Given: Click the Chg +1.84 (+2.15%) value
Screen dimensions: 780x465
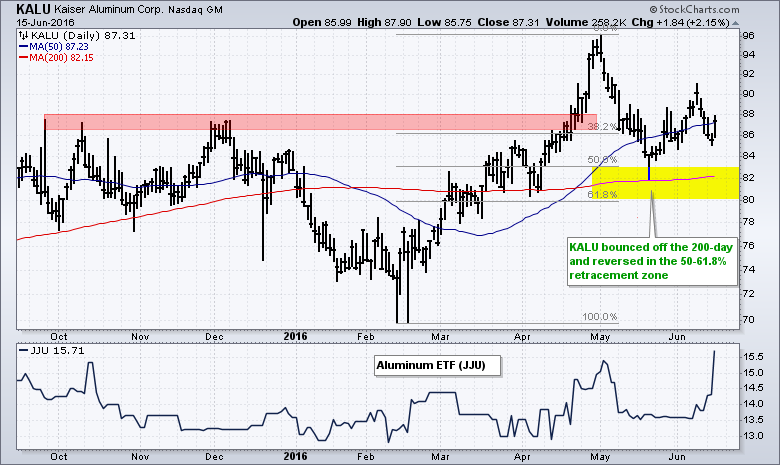Looking at the screenshot, I should (x=681, y=22).
